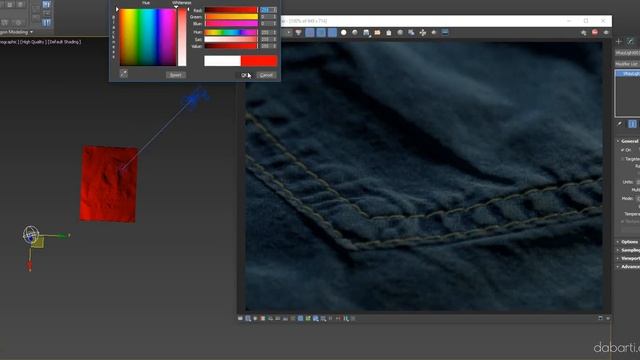The height and width of the screenshot is (360, 640).
Task: Click the object name field in Modify panel
Action: click(x=627, y=53)
